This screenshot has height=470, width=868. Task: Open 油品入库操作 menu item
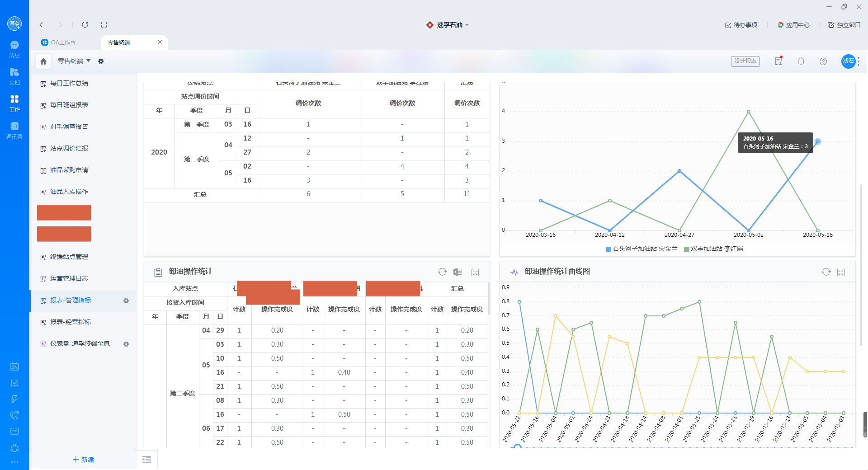click(x=69, y=192)
